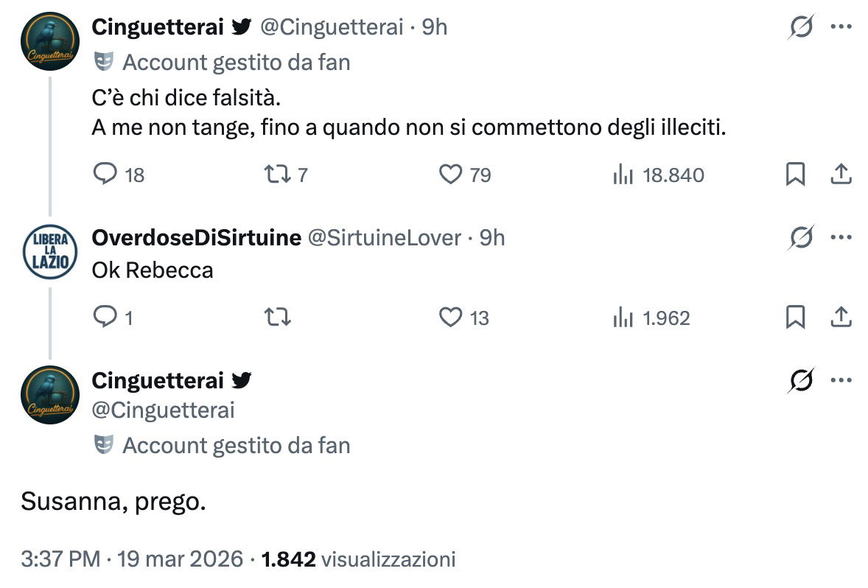Open more options on OverdoseDiSirtuine reply
This screenshot has width=868, height=588.
pos(841,238)
